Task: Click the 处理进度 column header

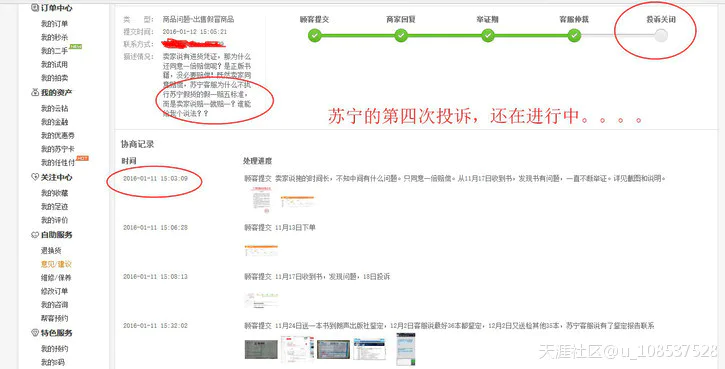Action: coord(258,161)
